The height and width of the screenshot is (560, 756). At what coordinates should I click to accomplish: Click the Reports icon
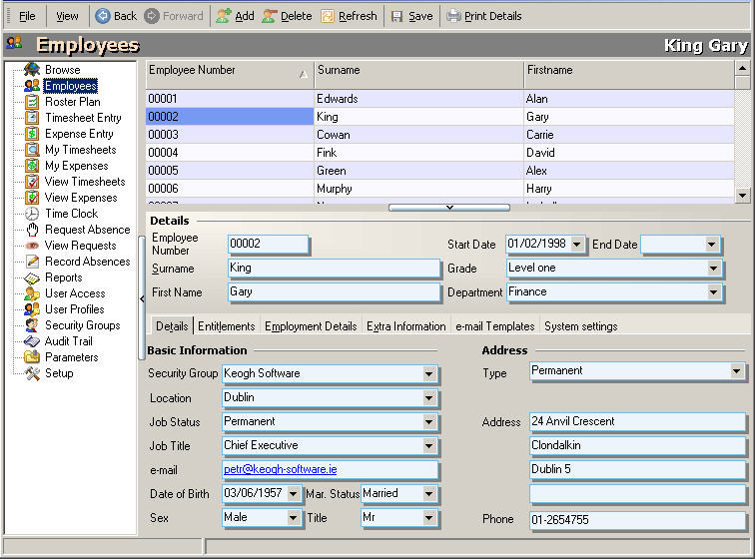point(32,278)
